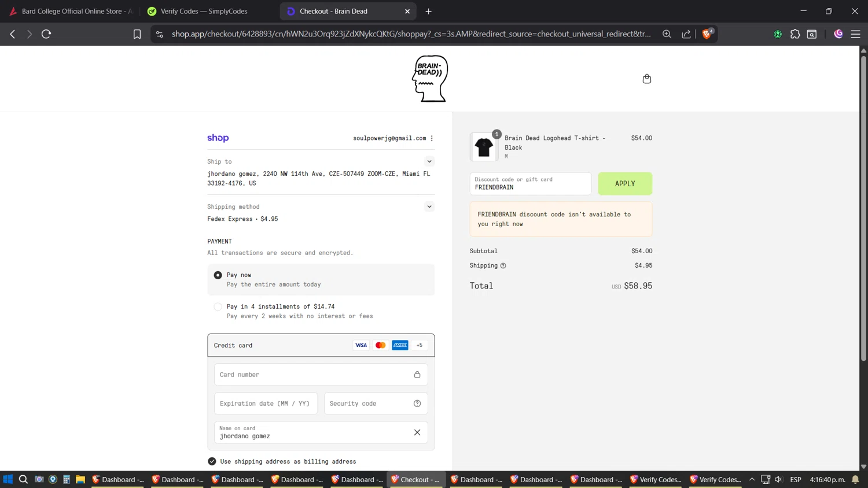868x488 pixels.
Task: Open the account options three-dot menu
Action: pos(432,138)
